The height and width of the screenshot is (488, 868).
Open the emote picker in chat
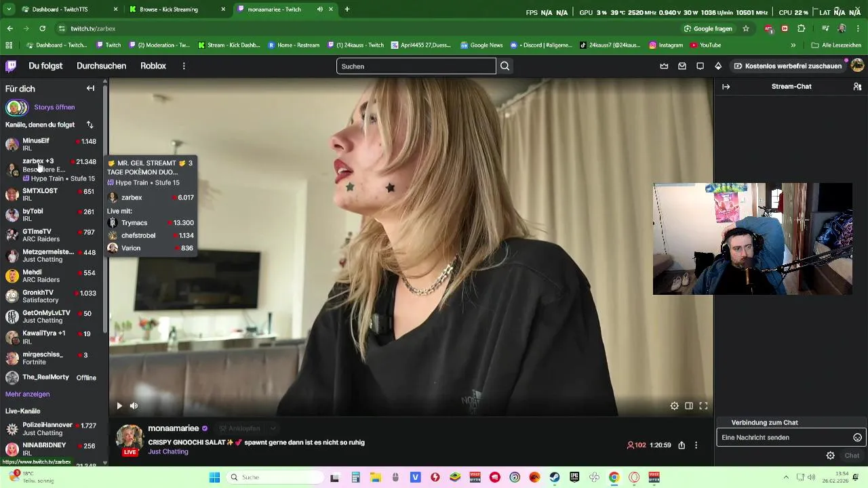click(x=857, y=437)
